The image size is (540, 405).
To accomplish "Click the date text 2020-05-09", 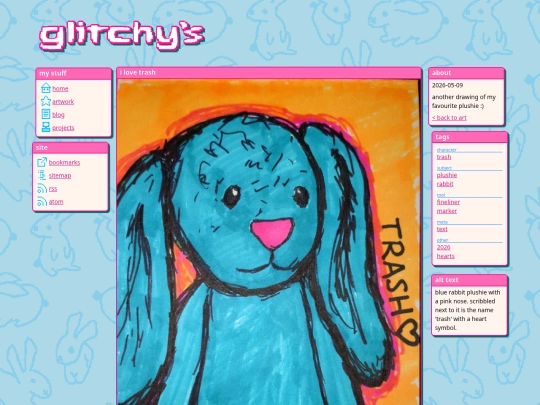I will (447, 85).
